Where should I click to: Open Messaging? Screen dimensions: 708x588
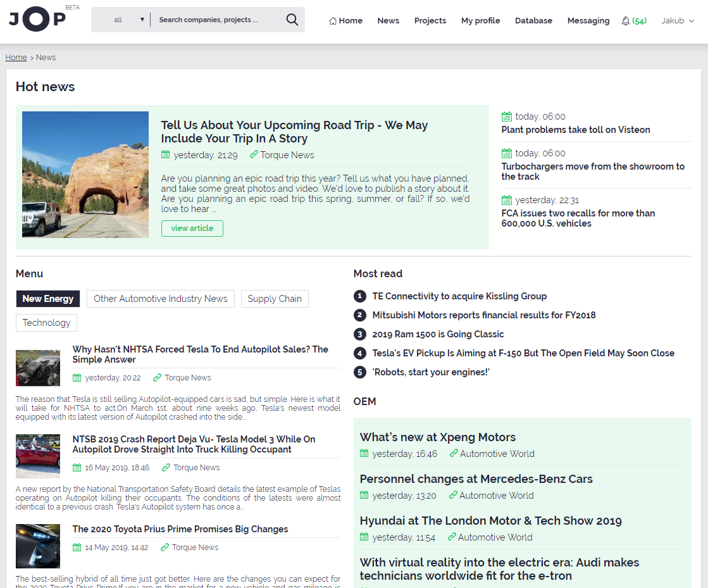[588, 21]
